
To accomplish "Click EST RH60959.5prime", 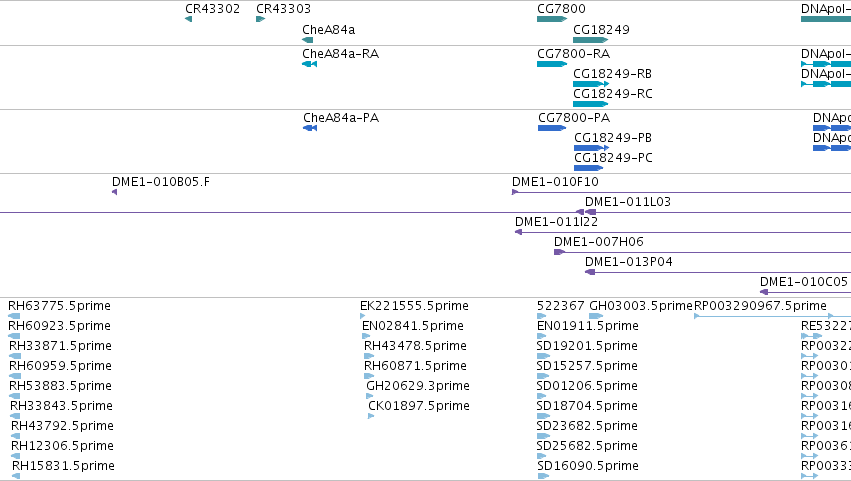I will [60, 366].
